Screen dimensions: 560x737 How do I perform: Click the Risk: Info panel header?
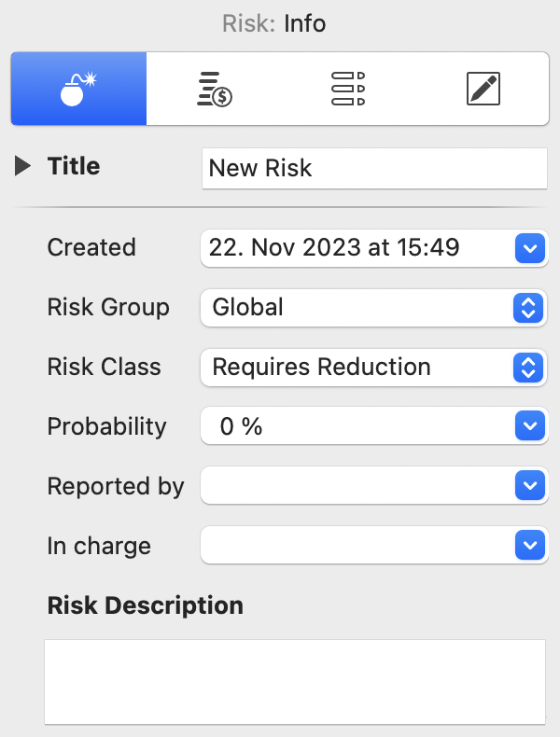(274, 23)
